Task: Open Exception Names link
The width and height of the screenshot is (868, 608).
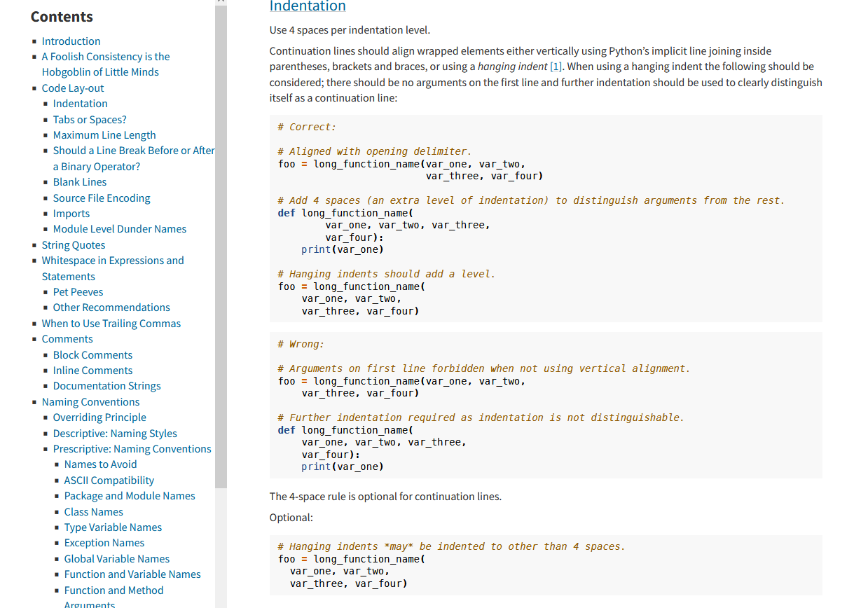Action: pos(104,543)
